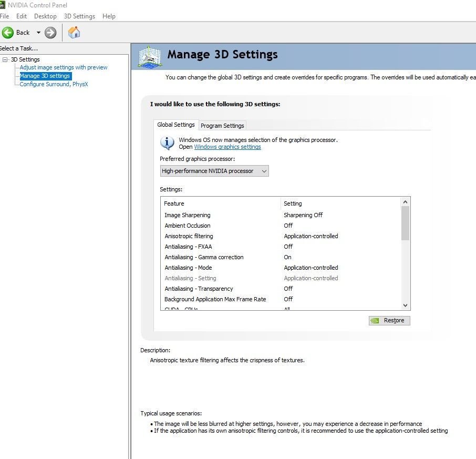Screen dimensions: 476x459
Task: Open the Back history dropdown arrow
Action: (x=38, y=33)
